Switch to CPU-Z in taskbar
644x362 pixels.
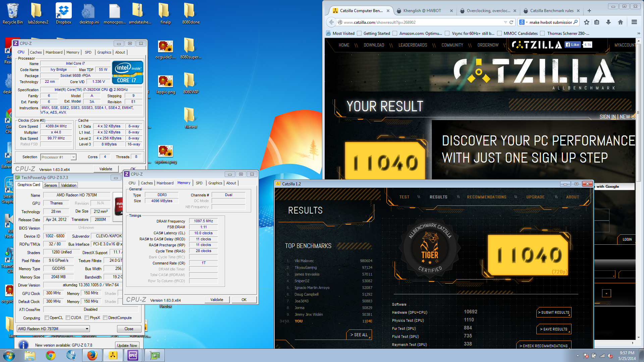coord(133,355)
